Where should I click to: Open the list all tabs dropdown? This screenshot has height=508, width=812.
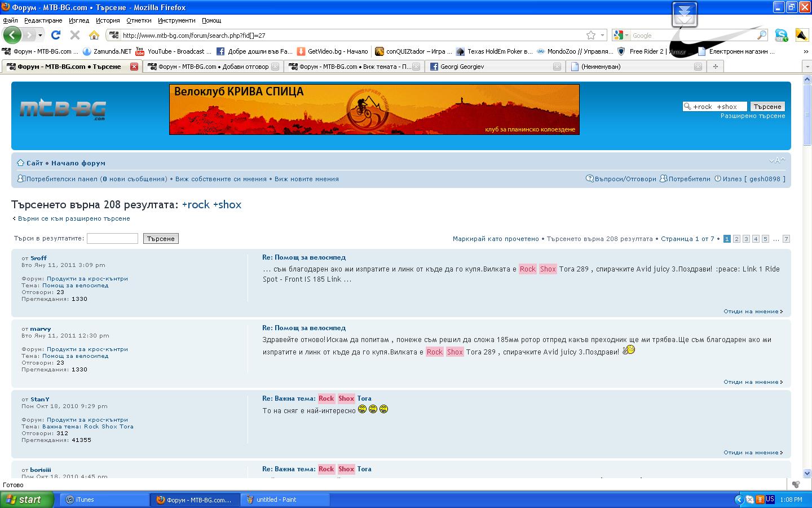click(806, 67)
